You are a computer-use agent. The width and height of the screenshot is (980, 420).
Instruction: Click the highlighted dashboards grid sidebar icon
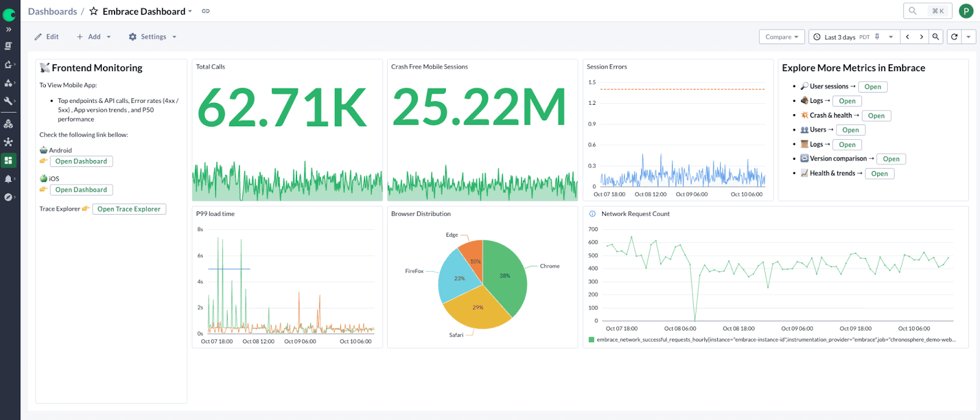point(9,161)
